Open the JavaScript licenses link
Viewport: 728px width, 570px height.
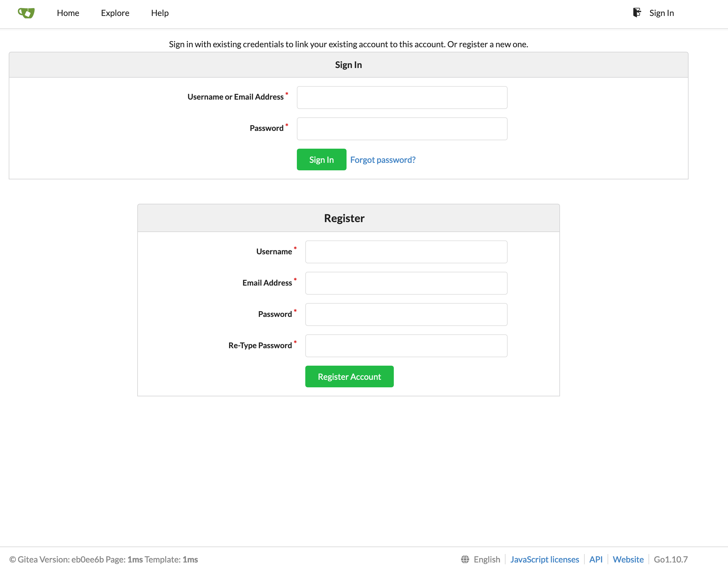tap(544, 559)
